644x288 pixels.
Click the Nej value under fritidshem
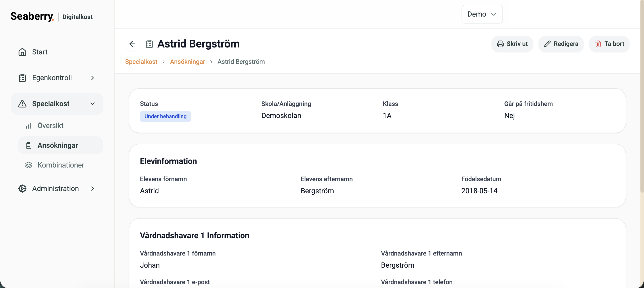(x=509, y=116)
